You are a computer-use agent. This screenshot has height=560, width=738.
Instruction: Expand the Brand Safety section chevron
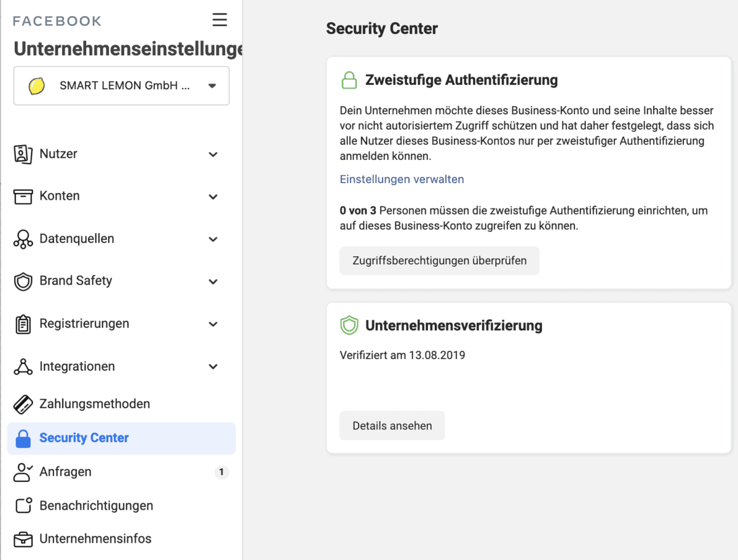pyautogui.click(x=213, y=282)
